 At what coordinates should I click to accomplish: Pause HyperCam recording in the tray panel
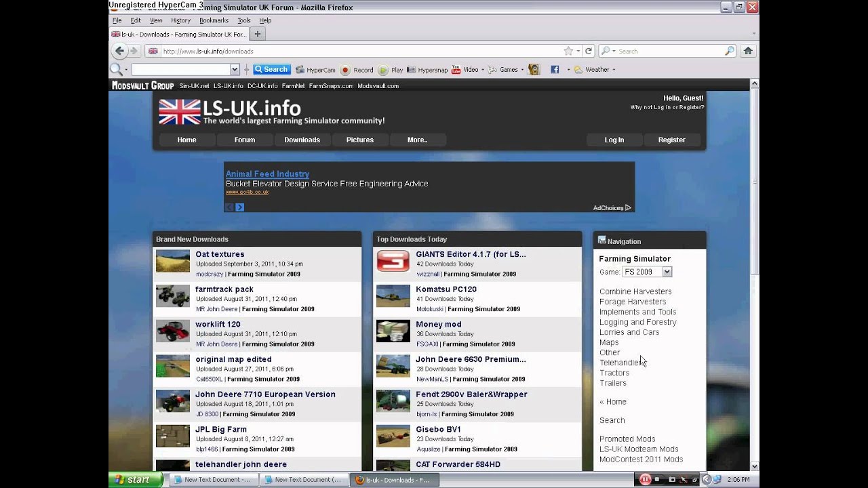pos(645,479)
